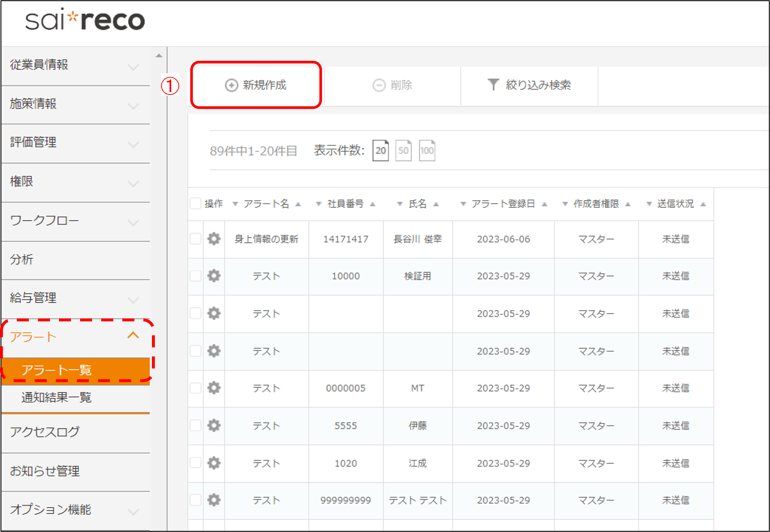Check the 伊藤 row checkbox
The height and width of the screenshot is (532, 770).
[x=195, y=425]
